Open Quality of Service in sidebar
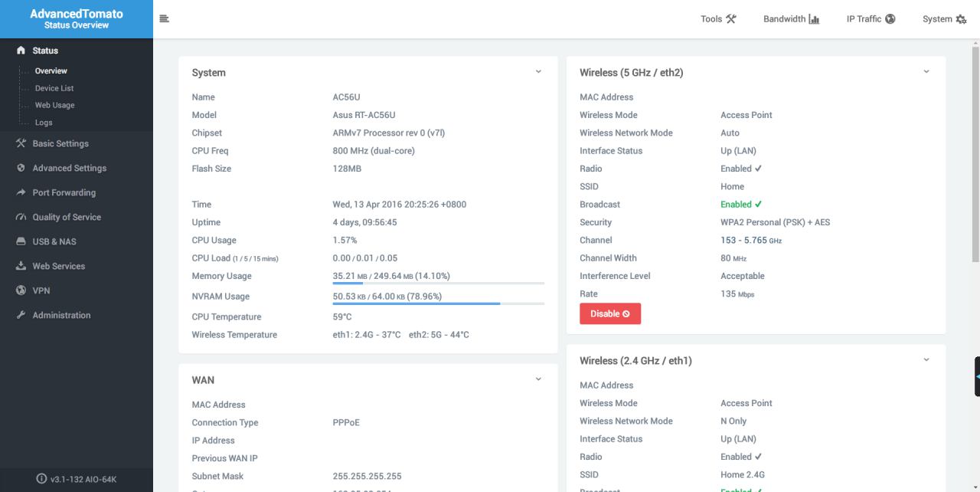Screen dimensions: 980x492 coord(77,217)
